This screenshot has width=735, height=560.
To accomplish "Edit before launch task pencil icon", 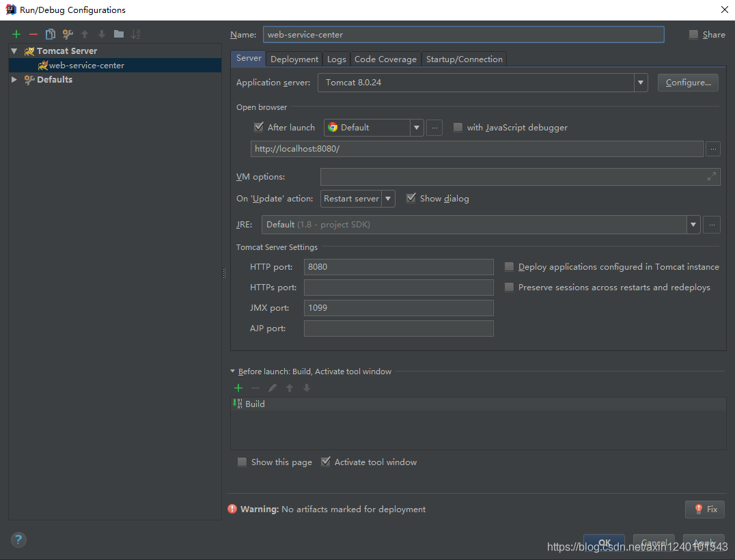I will click(273, 388).
